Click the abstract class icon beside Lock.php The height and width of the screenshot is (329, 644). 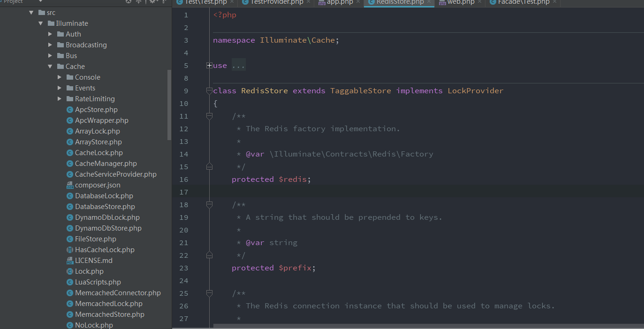coord(70,271)
